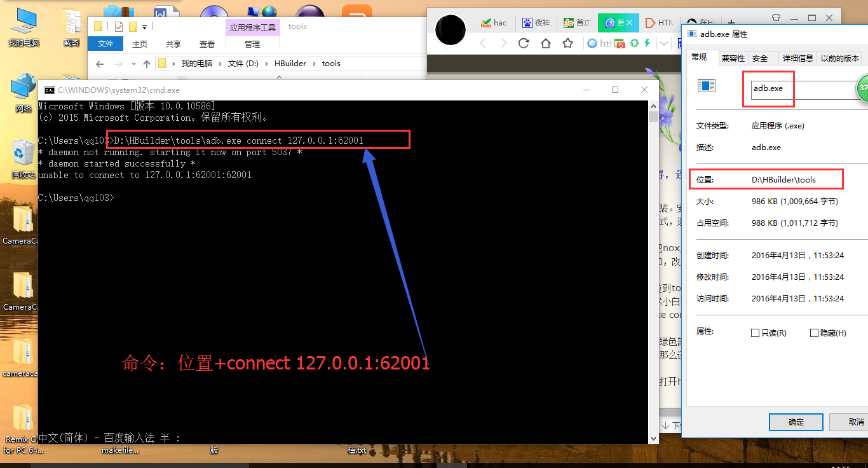Expand the chevron after 文件 (D:) in the breadcrumb
Screen dimensions: 868x468
click(267, 64)
